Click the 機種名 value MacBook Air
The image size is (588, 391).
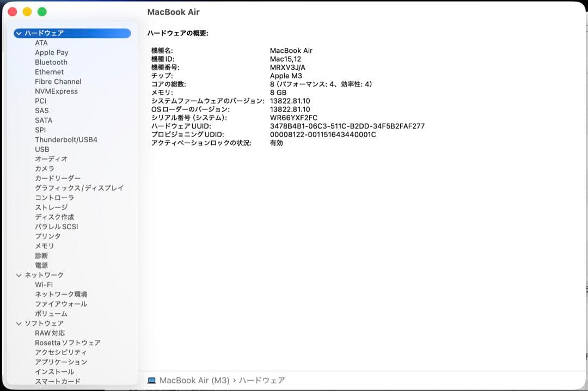coord(291,51)
